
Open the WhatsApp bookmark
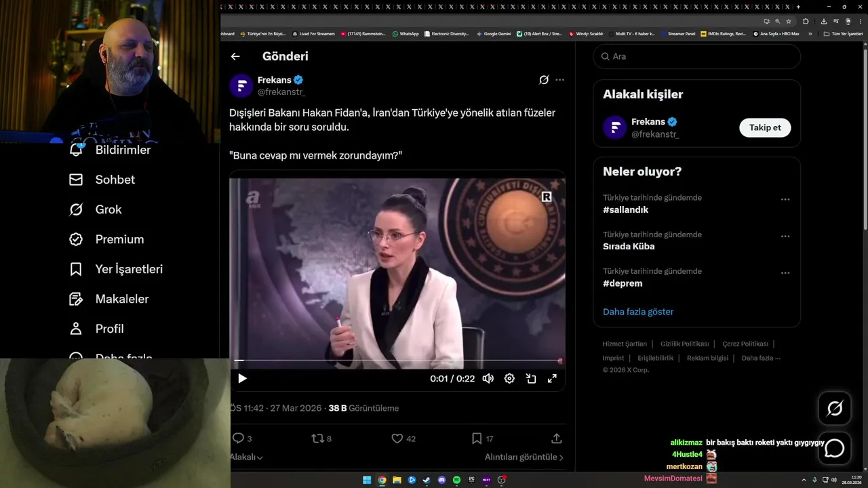406,33
